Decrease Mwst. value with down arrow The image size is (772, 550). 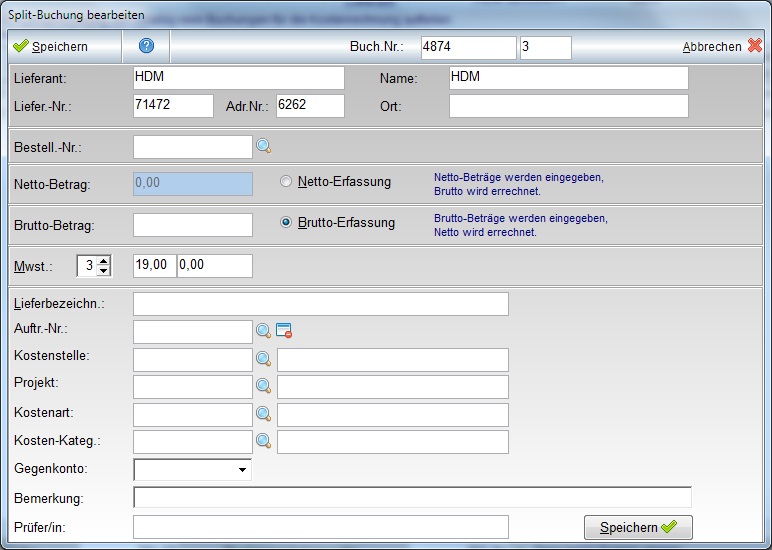(104, 270)
